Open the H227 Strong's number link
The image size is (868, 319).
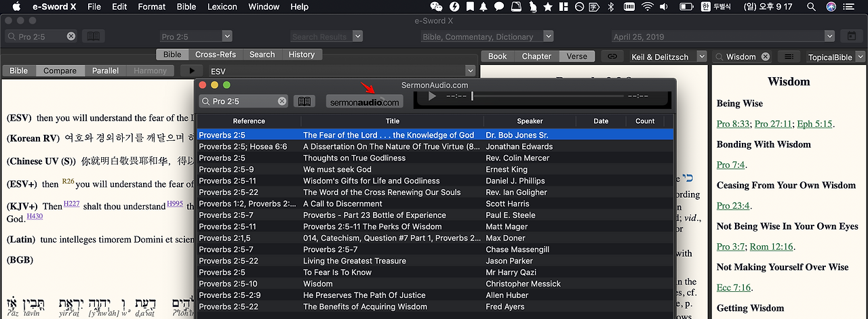pos(71,203)
